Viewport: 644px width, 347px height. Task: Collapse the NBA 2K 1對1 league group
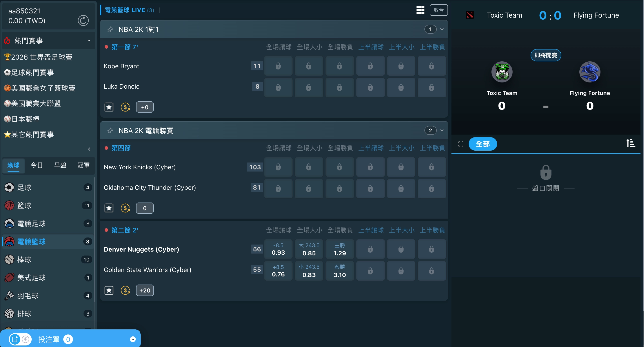[442, 29]
